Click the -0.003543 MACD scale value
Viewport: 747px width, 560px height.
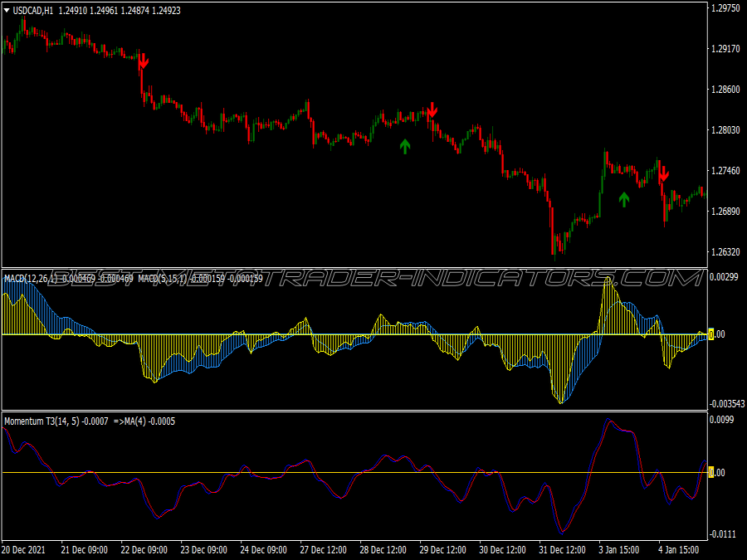pos(727,404)
